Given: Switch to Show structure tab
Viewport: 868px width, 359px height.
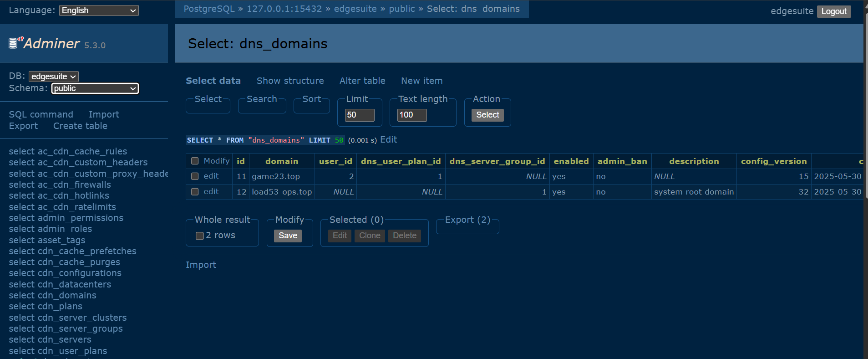Looking at the screenshot, I should click(x=290, y=81).
